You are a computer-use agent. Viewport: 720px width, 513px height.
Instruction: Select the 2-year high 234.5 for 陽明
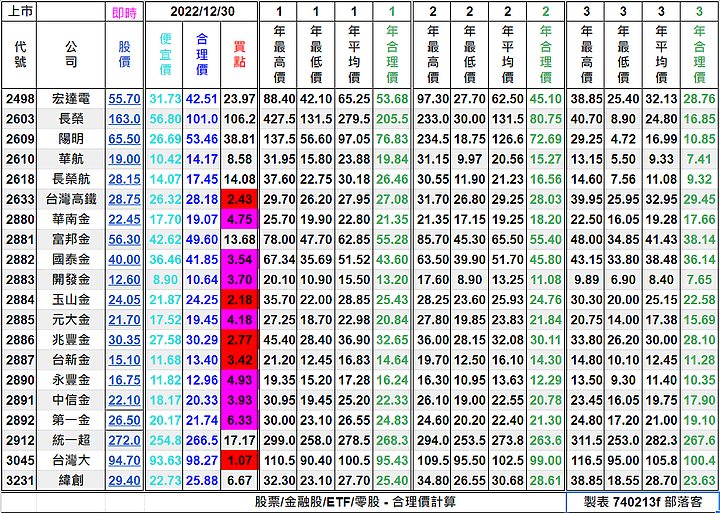(x=433, y=139)
